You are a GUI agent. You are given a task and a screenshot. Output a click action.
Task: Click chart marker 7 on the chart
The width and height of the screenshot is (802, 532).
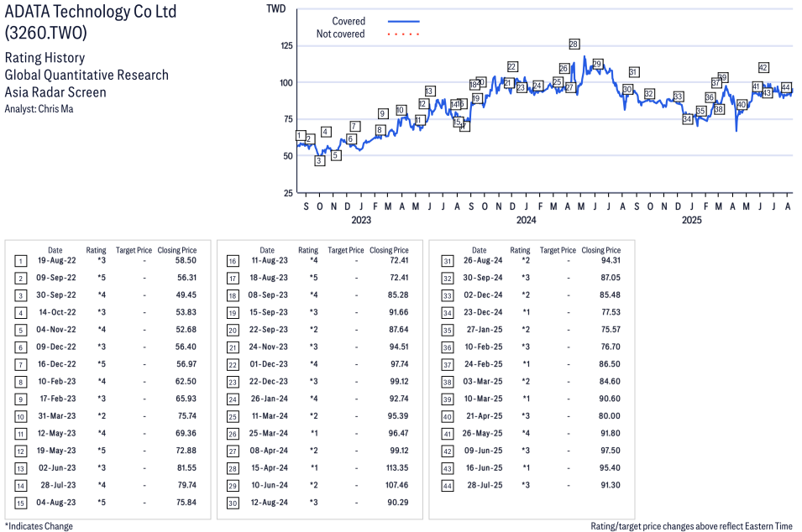[355, 126]
